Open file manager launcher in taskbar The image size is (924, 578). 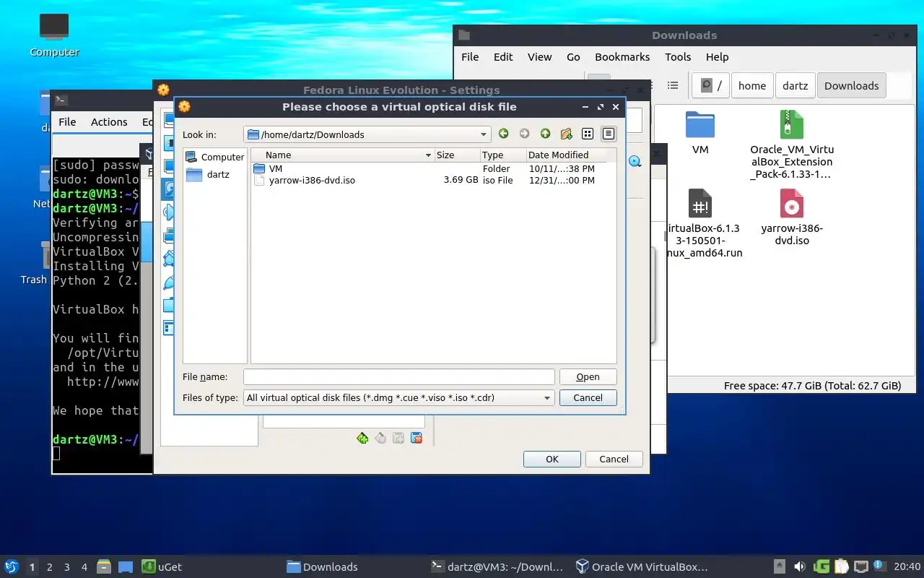[104, 566]
